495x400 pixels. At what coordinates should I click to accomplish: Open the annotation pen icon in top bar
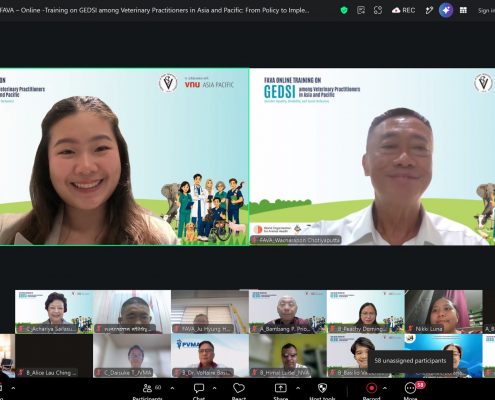[429, 10]
